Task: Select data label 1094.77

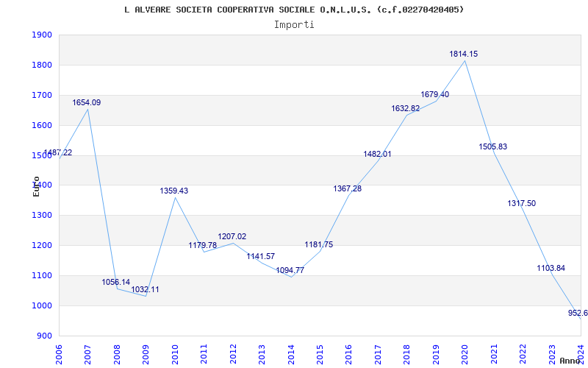Action: point(290,270)
